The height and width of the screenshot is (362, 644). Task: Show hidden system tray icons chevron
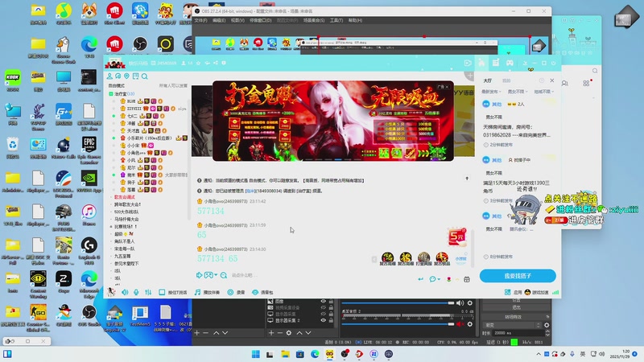pyautogui.click(x=539, y=354)
